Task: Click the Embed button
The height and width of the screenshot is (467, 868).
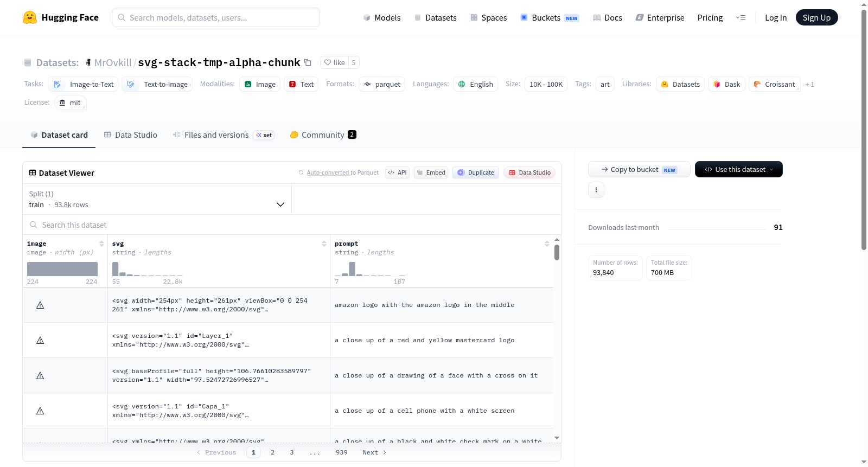Action: click(x=431, y=172)
